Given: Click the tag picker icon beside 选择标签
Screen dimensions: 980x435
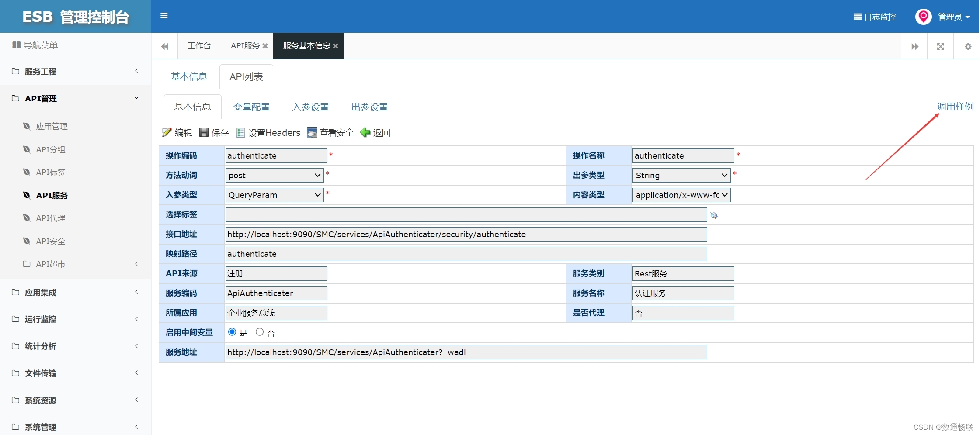Looking at the screenshot, I should (714, 215).
